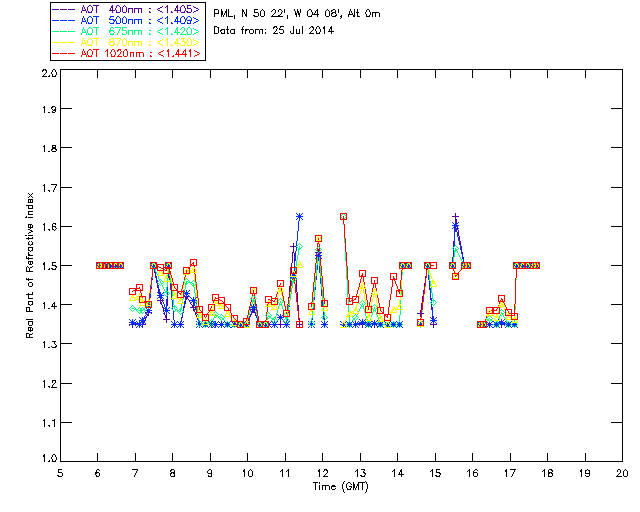Click x-axis label 12
The width and height of the screenshot is (640, 512).
tap(322, 473)
